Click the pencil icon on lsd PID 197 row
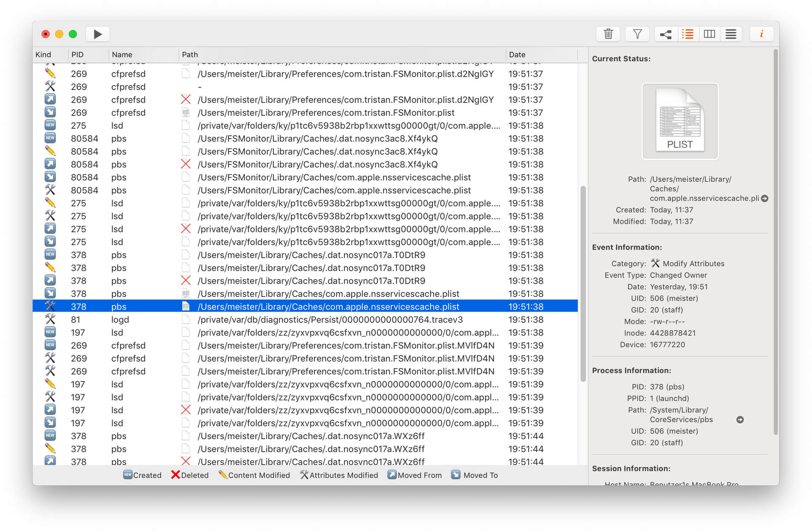 50,384
